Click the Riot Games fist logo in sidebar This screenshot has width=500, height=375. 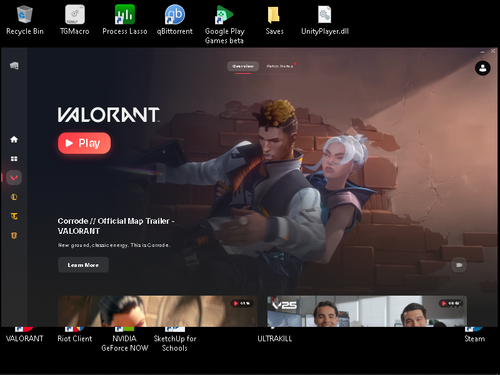click(x=14, y=66)
